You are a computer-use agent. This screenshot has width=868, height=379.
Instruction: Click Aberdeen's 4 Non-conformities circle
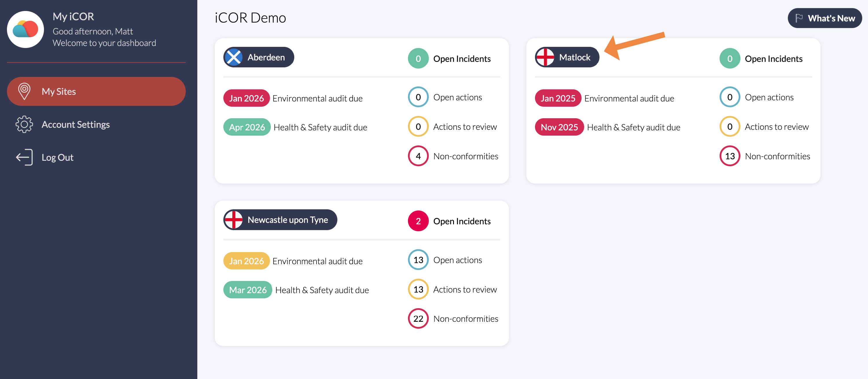[x=418, y=156]
